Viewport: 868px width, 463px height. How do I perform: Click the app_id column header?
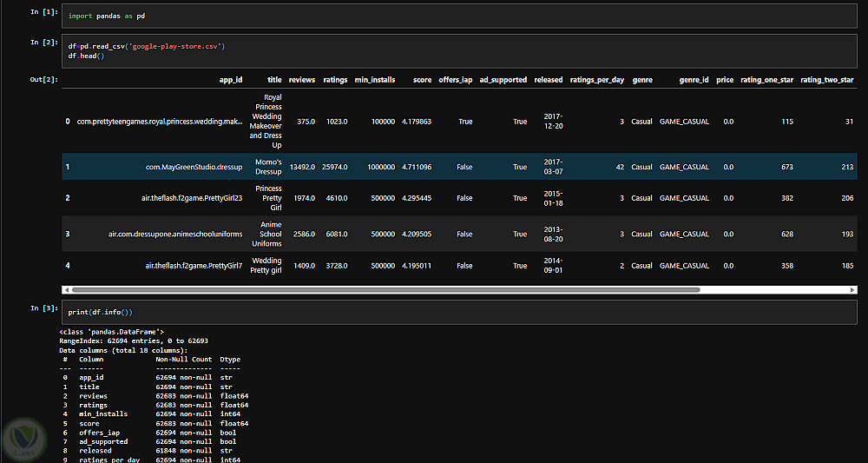[x=231, y=80]
